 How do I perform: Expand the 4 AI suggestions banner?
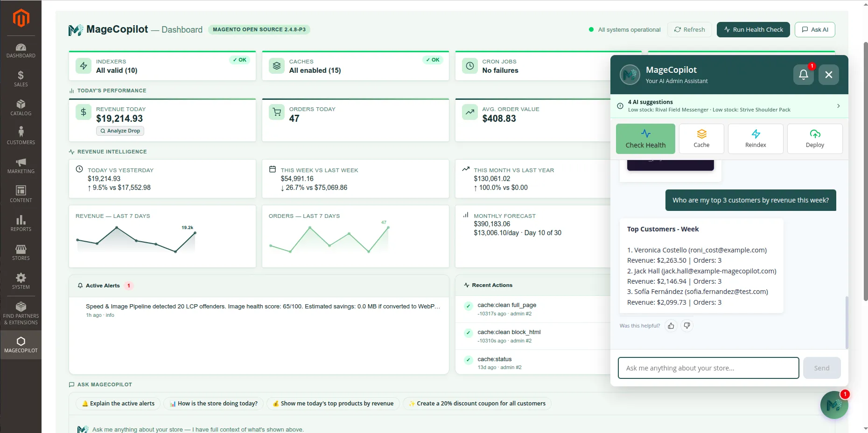pyautogui.click(x=729, y=106)
